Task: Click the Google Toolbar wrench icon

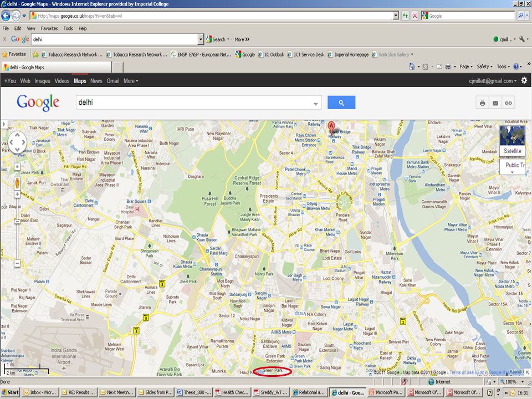Action: (522, 39)
